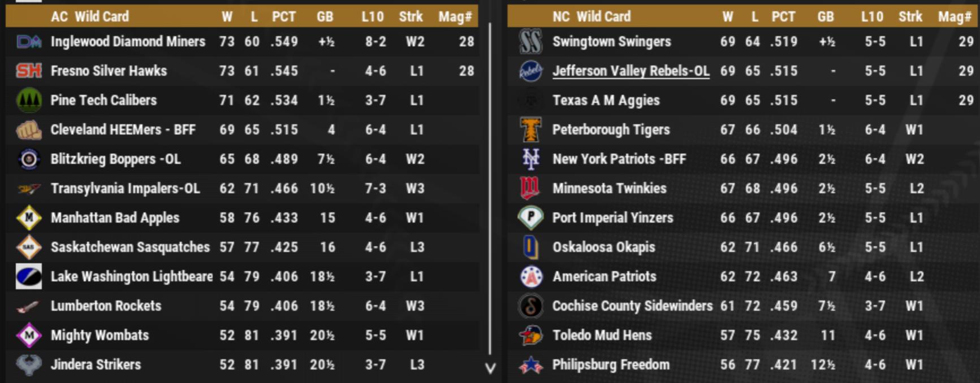The height and width of the screenshot is (383, 980).
Task: Open the Cochise County Sidewinders team page
Action: click(x=632, y=306)
